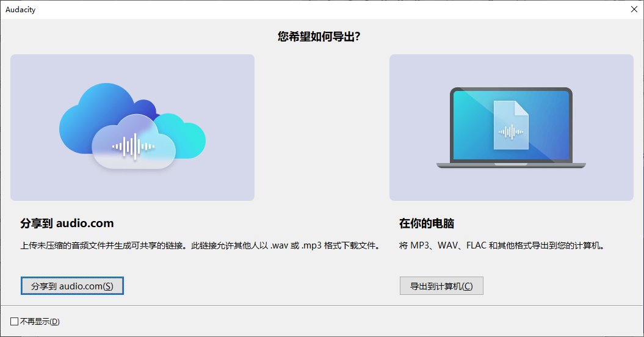Click the description starting with 上传未压缩的音频文件

201,246
